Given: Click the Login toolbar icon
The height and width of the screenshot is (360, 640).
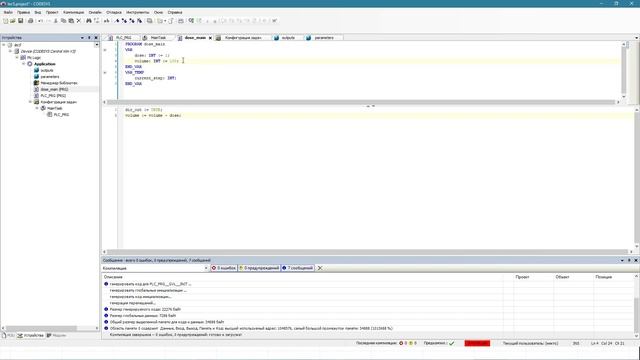Looking at the screenshot, I should point(191,21).
